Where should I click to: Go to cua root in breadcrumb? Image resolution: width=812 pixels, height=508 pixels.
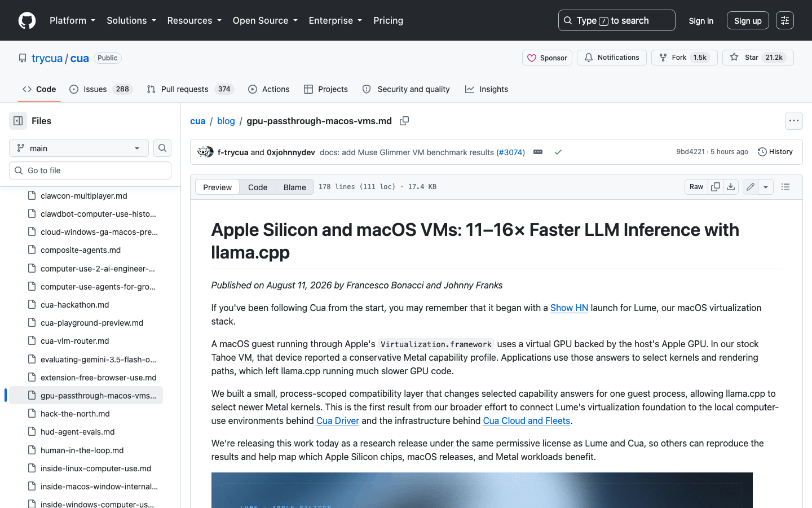[x=198, y=121]
